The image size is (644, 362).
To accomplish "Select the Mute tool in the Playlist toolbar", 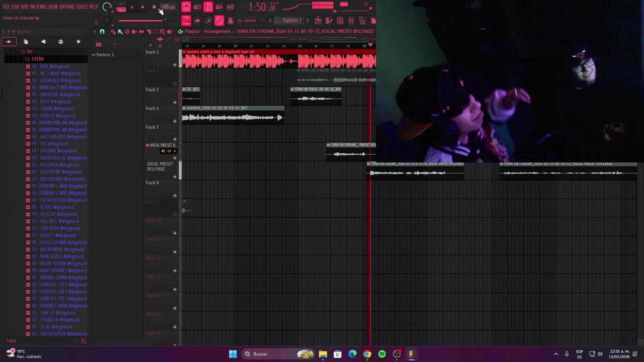I will 134,31.
